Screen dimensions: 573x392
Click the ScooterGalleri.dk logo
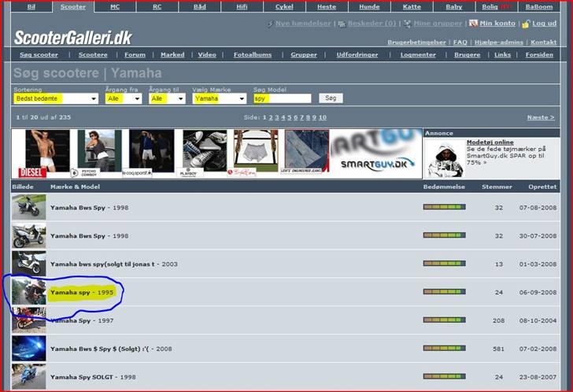coord(72,37)
